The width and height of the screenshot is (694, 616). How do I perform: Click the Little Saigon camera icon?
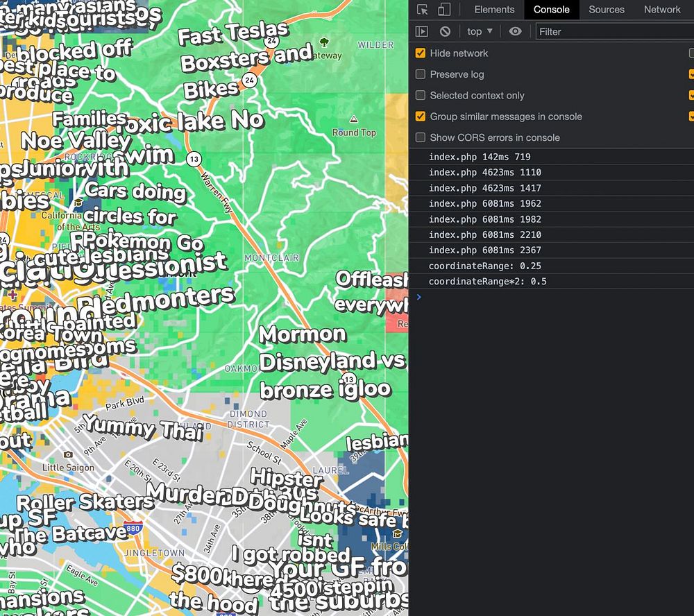(68, 454)
